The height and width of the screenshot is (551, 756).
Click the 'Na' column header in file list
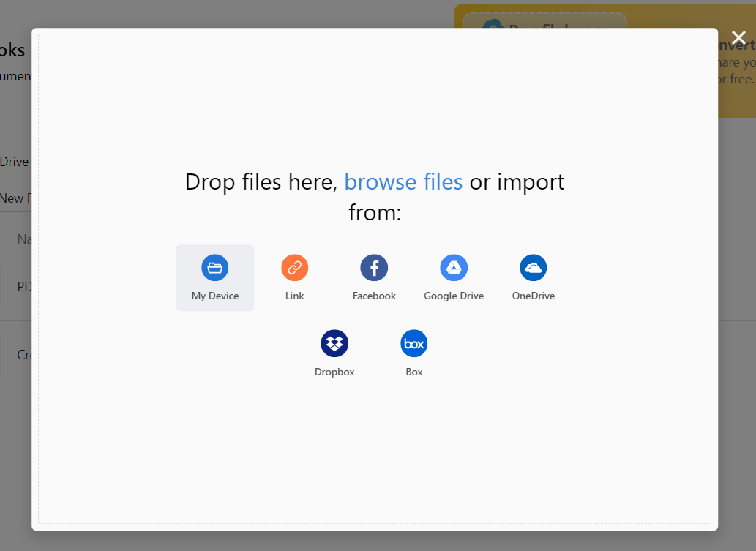point(24,239)
